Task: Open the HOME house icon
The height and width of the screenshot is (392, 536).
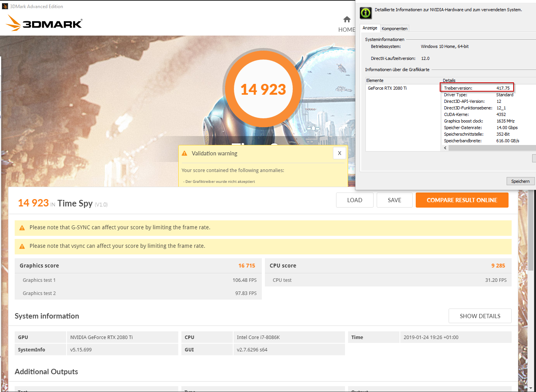Action: 347,19
